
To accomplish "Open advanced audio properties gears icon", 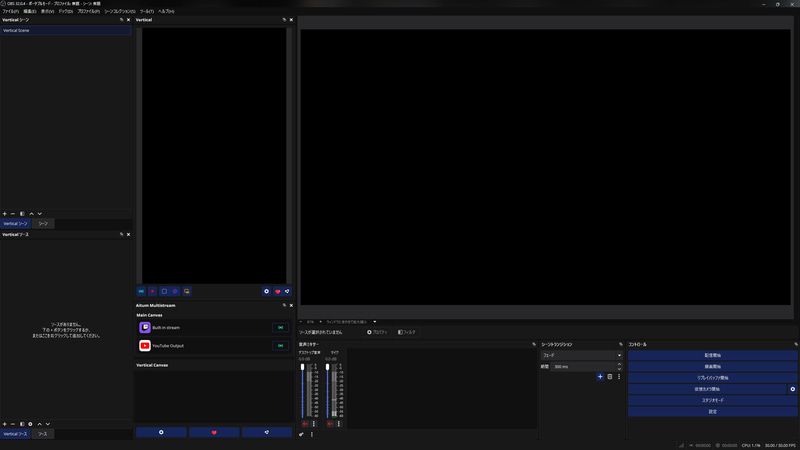I will pyautogui.click(x=301, y=435).
